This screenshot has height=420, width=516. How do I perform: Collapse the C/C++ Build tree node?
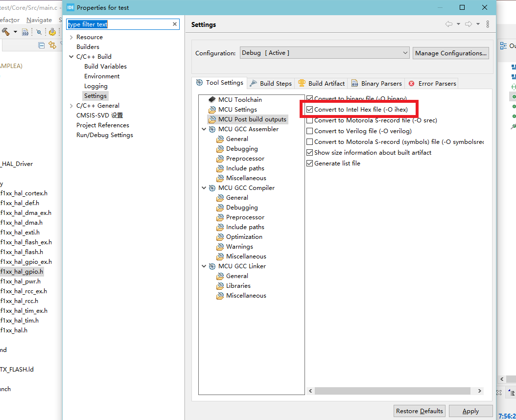pos(72,56)
